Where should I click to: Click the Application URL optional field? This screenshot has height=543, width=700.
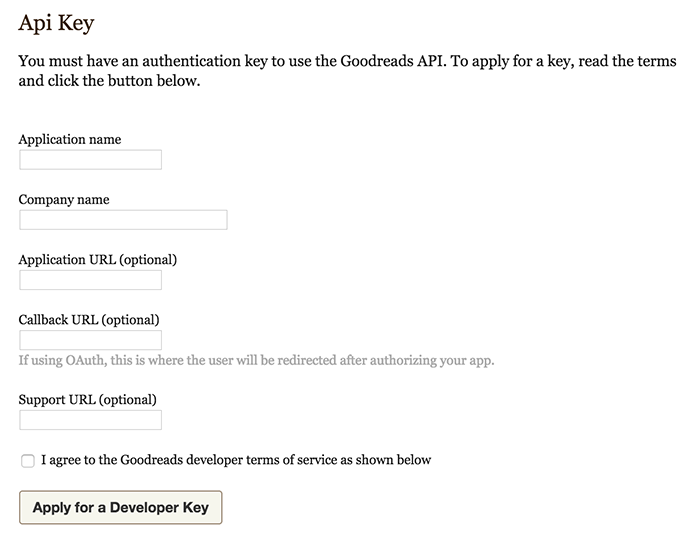tap(90, 280)
